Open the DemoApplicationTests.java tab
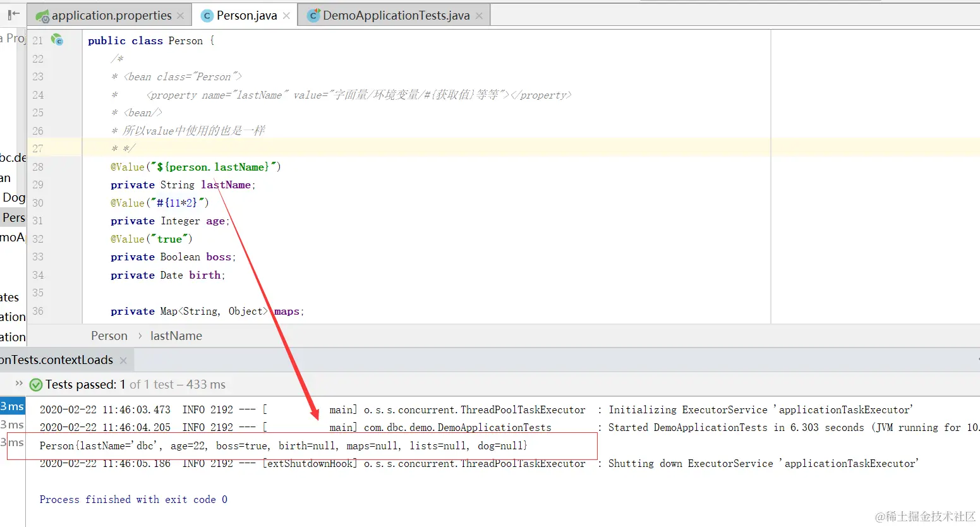980x527 pixels. (x=396, y=16)
